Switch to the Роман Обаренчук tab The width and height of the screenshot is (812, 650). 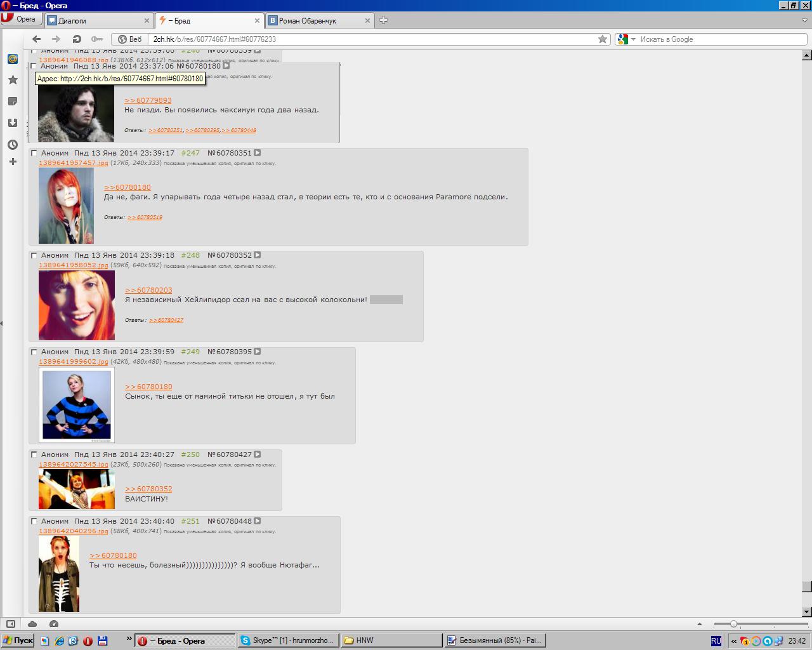click(x=320, y=20)
